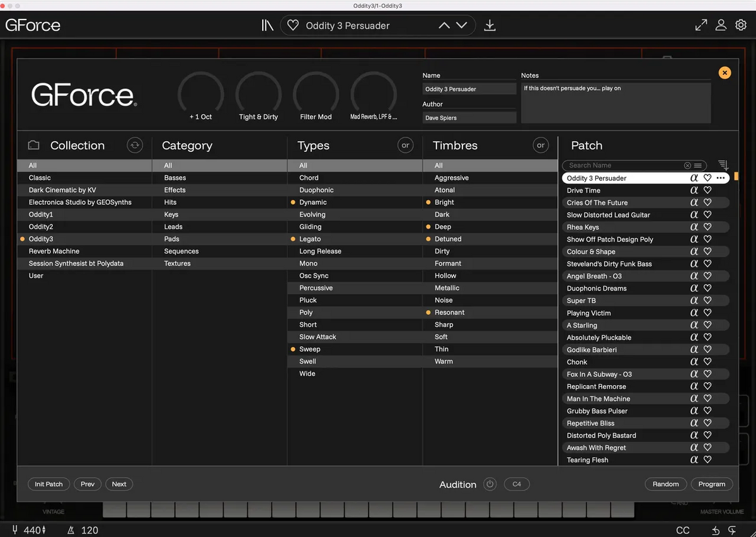Viewport: 756px width, 537px height.
Task: Click the alpha icon for Drive Time
Action: click(x=694, y=190)
